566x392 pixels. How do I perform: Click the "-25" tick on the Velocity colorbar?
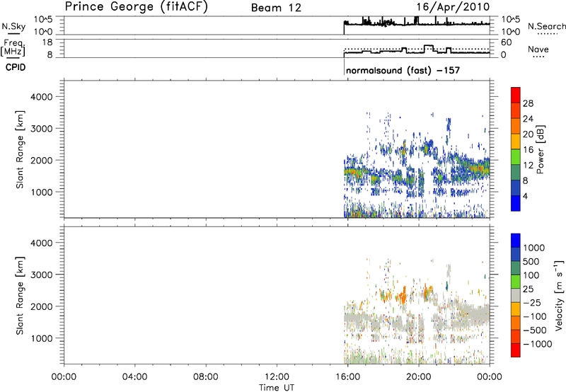[532, 302]
